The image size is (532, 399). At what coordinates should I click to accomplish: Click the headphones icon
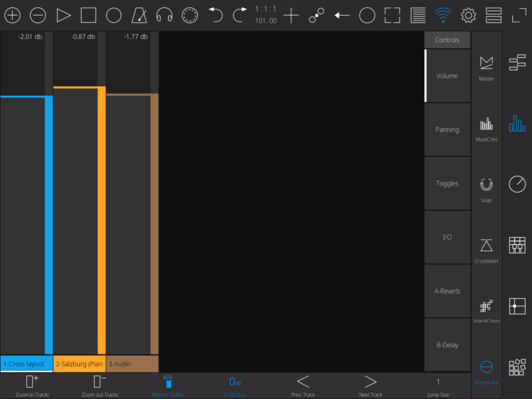(164, 16)
